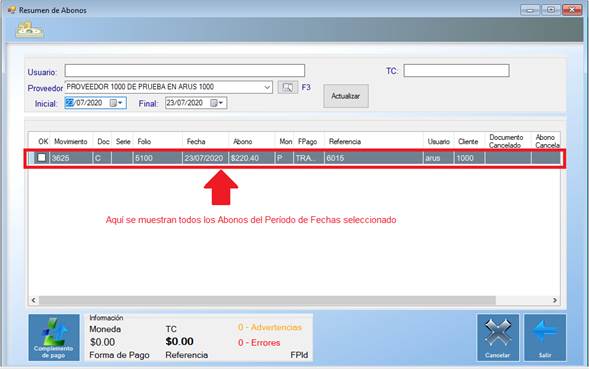
Task: Click the Mon column header
Action: 285,142
